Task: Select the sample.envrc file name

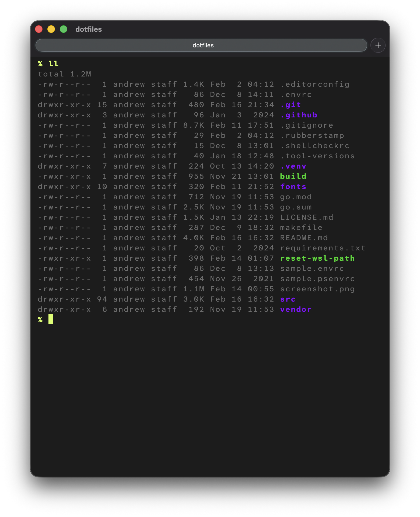Action: tap(312, 268)
